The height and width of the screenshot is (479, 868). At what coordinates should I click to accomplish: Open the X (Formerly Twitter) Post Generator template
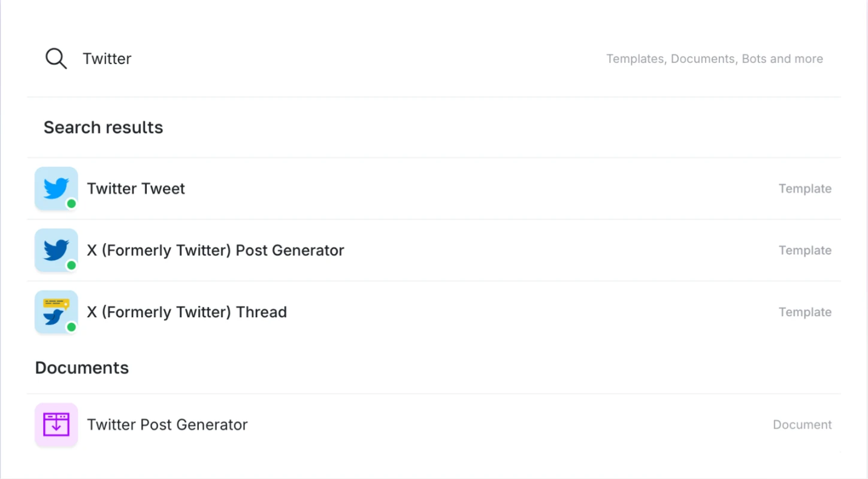(x=216, y=250)
